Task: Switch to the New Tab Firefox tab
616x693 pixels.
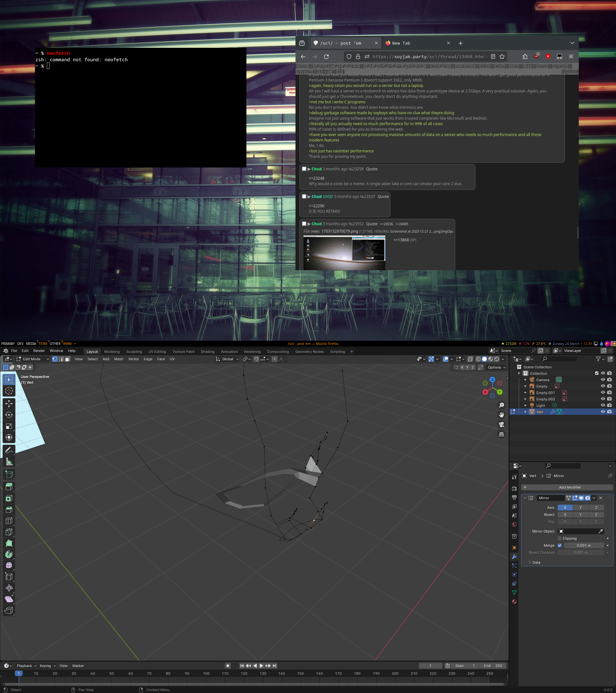Action: pos(417,43)
